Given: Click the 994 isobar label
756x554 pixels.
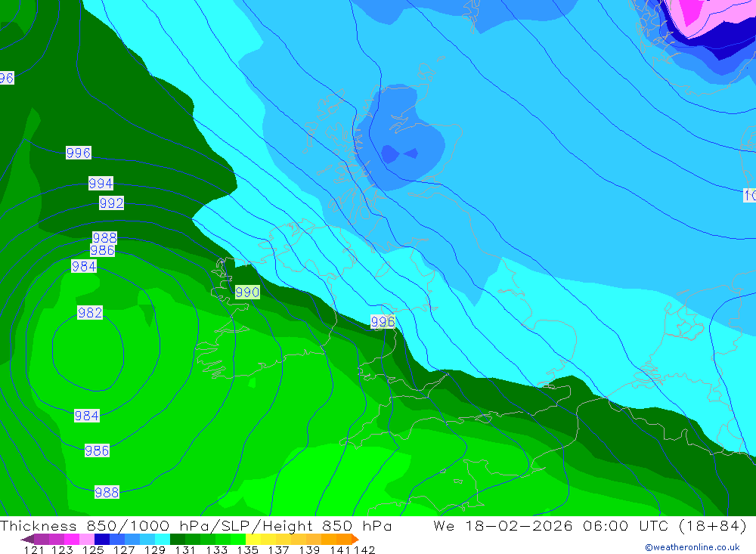Looking at the screenshot, I should [101, 183].
